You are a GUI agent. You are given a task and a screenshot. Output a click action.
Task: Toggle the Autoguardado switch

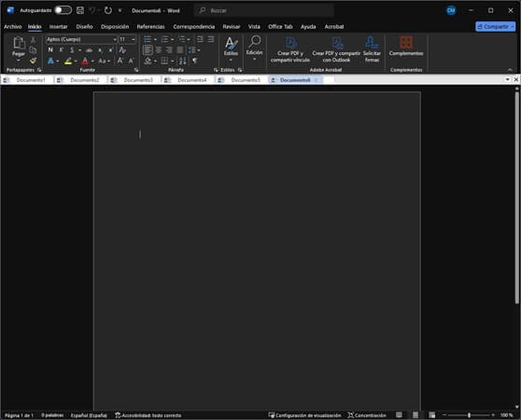(63, 10)
